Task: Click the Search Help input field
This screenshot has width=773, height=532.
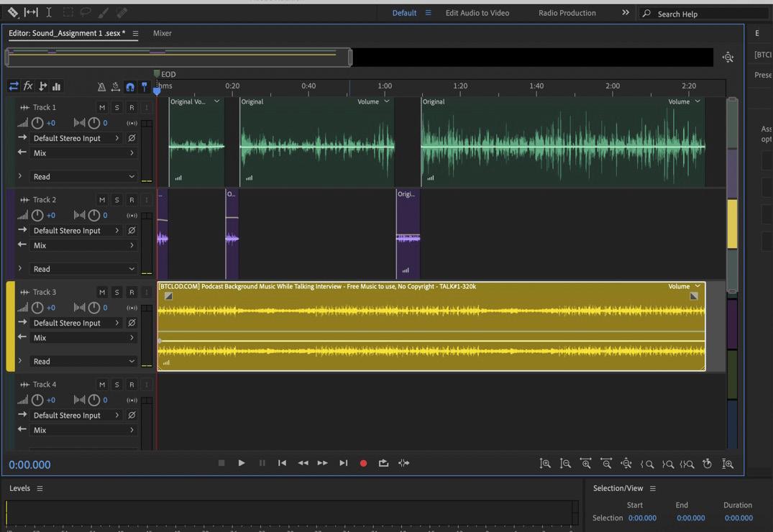Action: (x=708, y=14)
